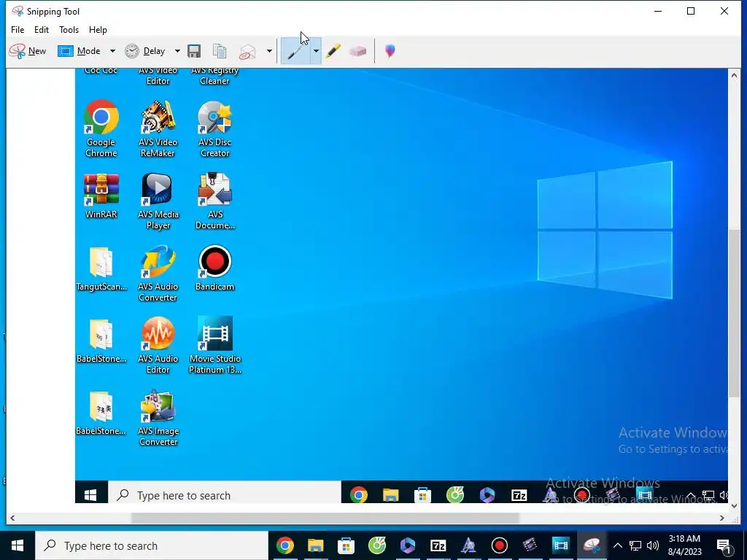
Task: Open the Tools menu
Action: click(x=69, y=29)
